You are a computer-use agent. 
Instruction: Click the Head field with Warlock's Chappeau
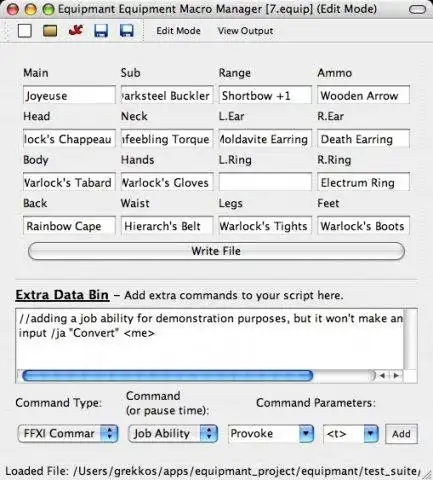pos(69,139)
